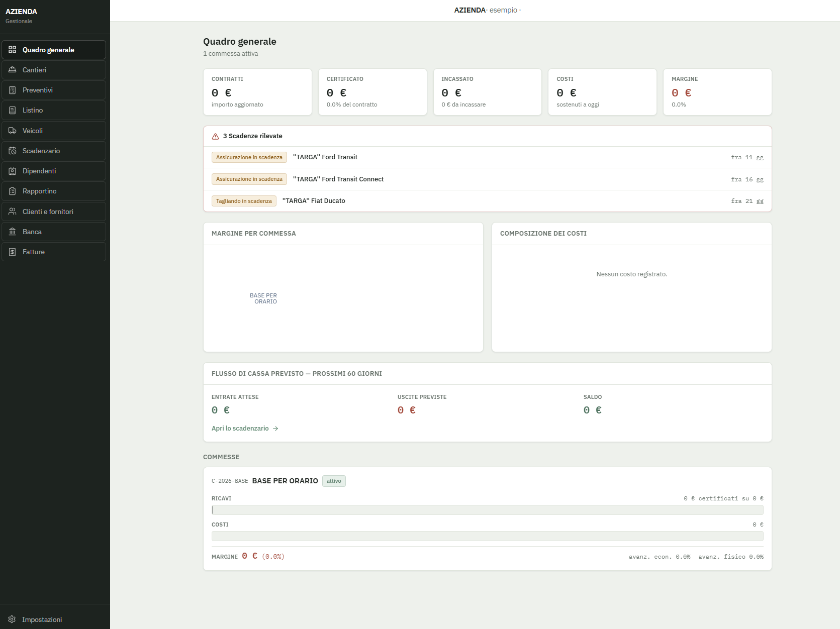
Task: Click the 'fra 11 gg' deadline text
Action: (747, 157)
